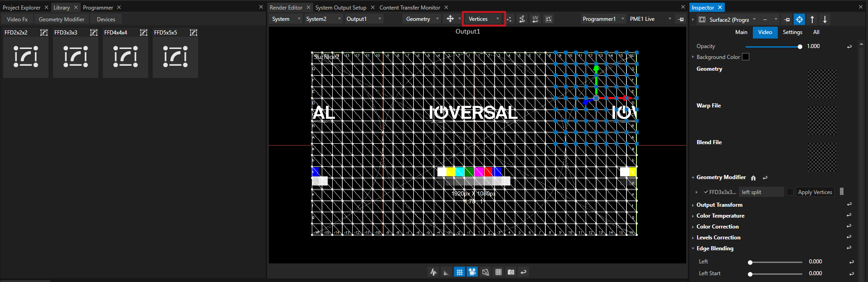Reset Color Temperature with its return arrow
This screenshot has width=868, height=282.
849,215
